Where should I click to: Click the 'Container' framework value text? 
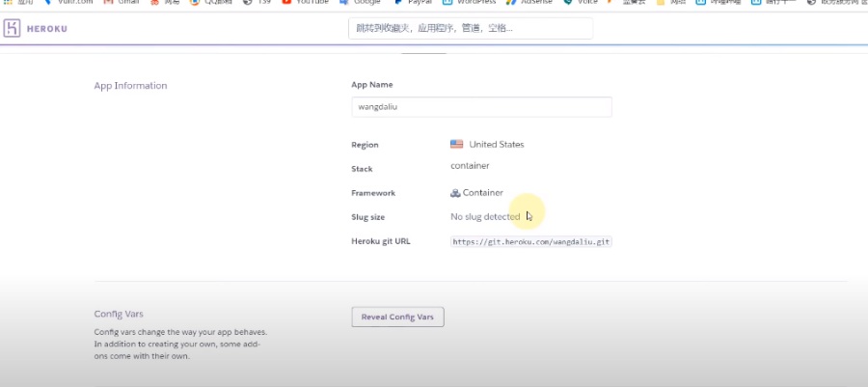click(483, 193)
